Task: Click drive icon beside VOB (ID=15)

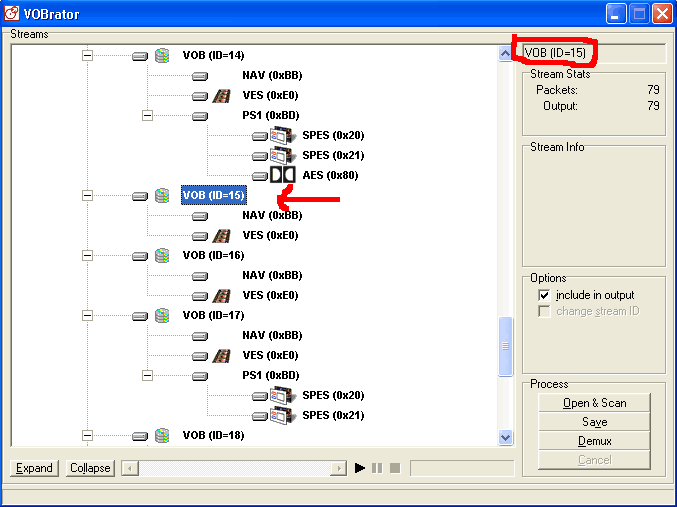Action: pyautogui.click(x=140, y=196)
